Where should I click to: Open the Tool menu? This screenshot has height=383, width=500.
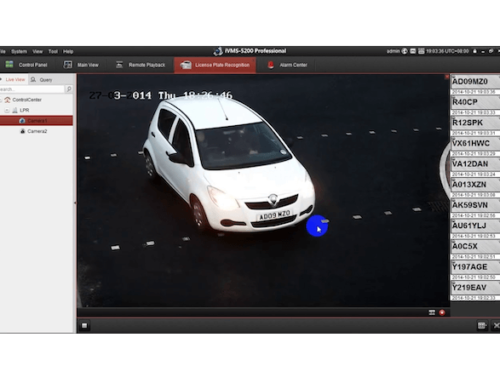53,51
